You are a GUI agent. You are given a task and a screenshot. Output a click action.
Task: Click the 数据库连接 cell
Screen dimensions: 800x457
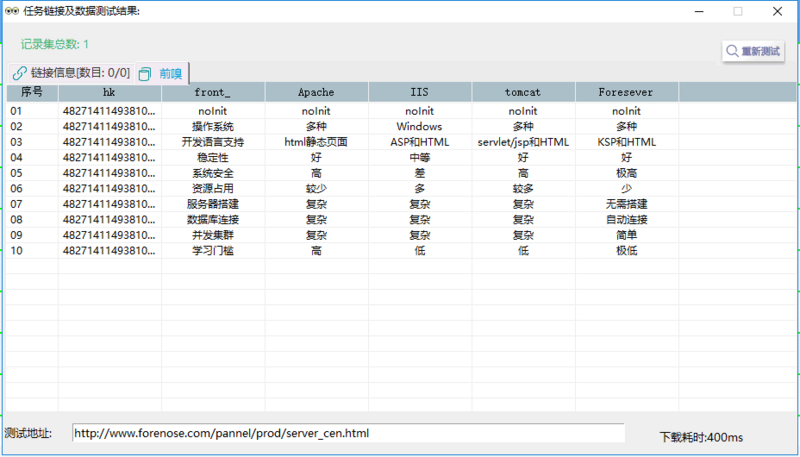point(213,220)
